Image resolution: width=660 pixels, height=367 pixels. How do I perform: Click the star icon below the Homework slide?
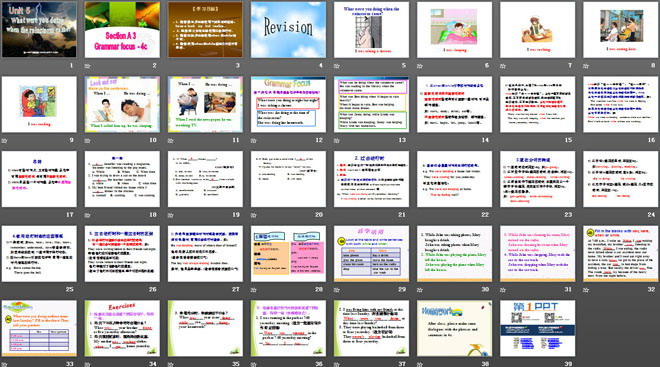(x=420, y=364)
